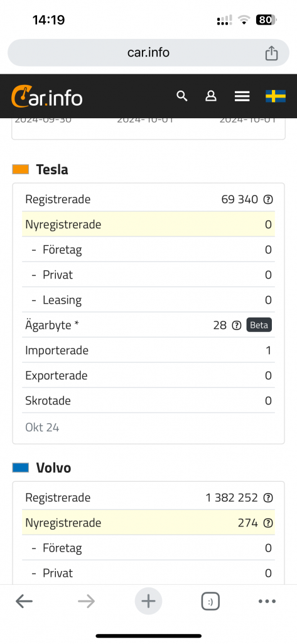Image resolution: width=297 pixels, height=644 pixels.
Task: Switch language via Swedish flag
Action: 276,96
